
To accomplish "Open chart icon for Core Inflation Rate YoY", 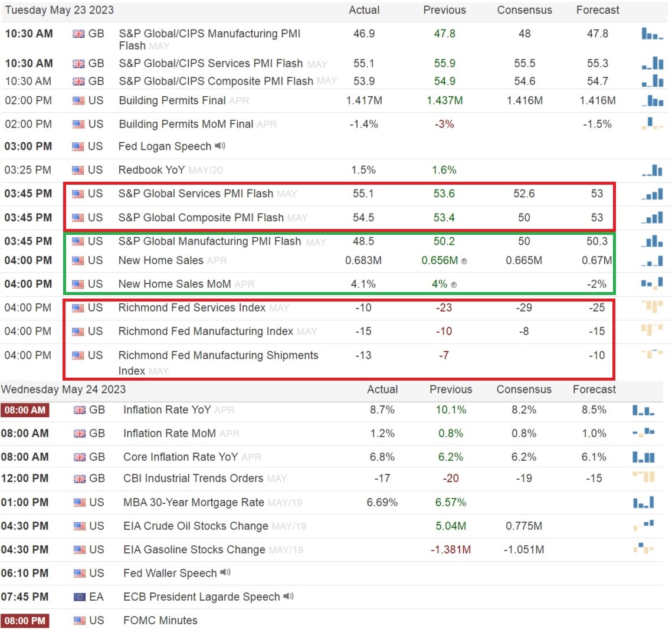I will 643,457.
